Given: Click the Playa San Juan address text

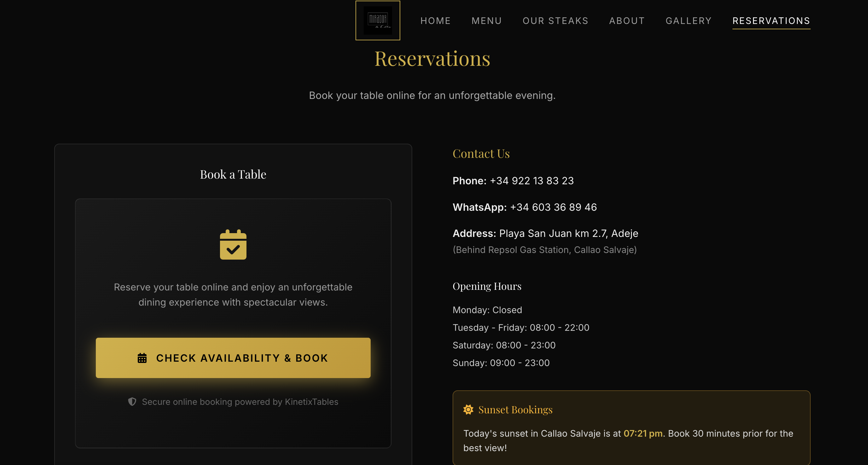Looking at the screenshot, I should (569, 233).
